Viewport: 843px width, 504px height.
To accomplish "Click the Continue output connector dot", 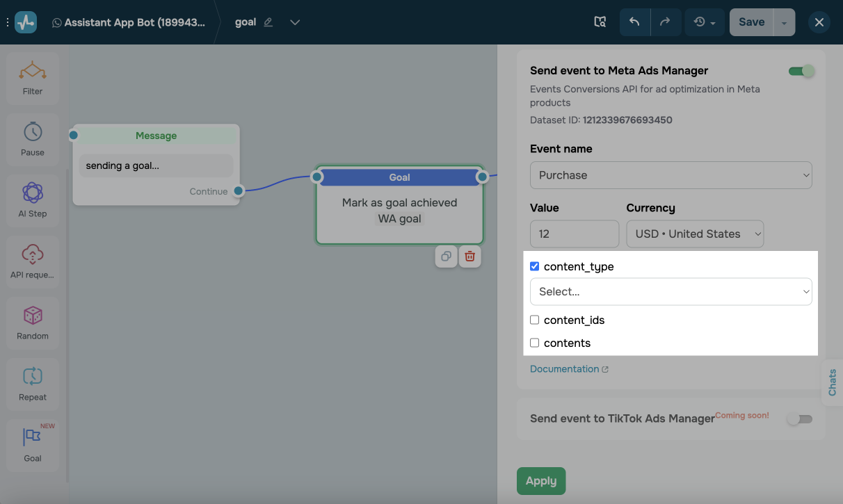I will (239, 191).
